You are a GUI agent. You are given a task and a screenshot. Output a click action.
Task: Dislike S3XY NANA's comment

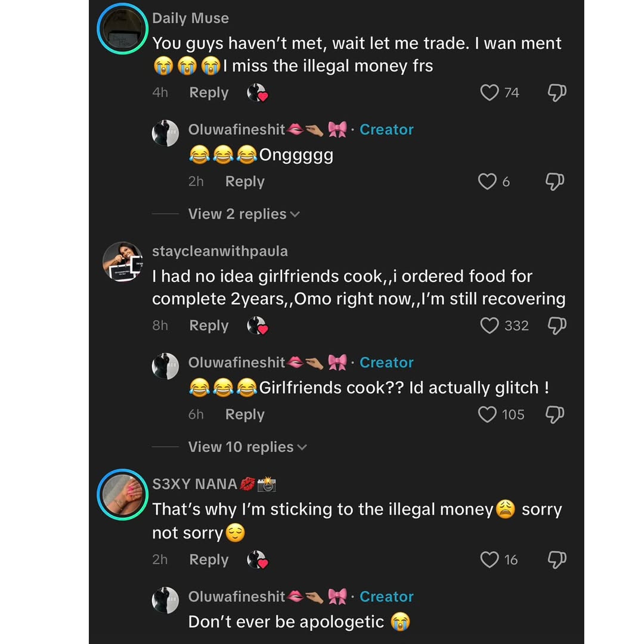click(x=556, y=559)
